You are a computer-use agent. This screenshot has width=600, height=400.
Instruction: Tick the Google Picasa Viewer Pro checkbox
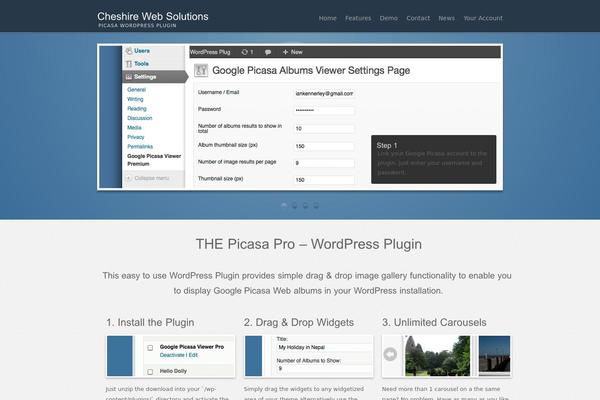150,348
